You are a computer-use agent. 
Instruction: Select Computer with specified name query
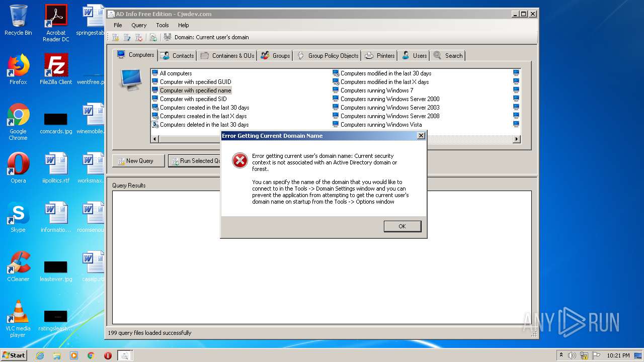[191, 90]
